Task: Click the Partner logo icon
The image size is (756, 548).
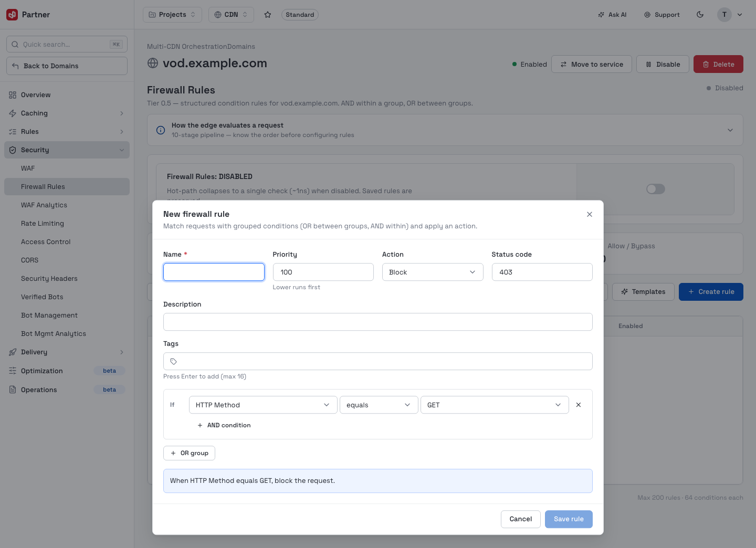Action: (12, 15)
